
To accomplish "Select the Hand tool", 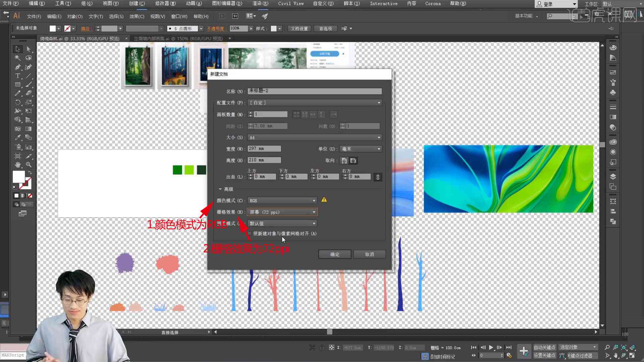I will click(x=17, y=165).
